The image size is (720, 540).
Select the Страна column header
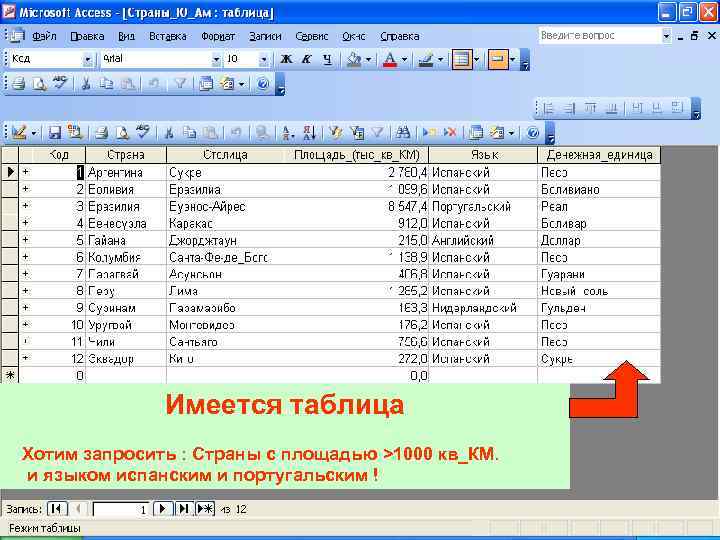pos(126,155)
